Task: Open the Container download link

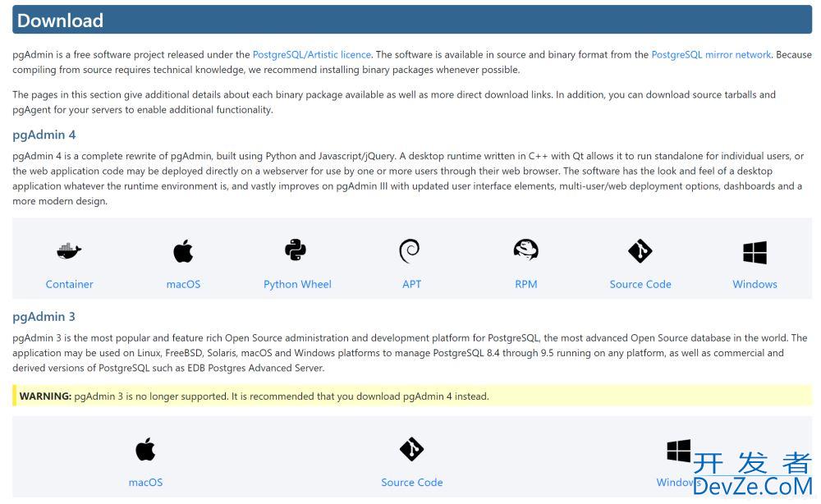Action: [69, 284]
